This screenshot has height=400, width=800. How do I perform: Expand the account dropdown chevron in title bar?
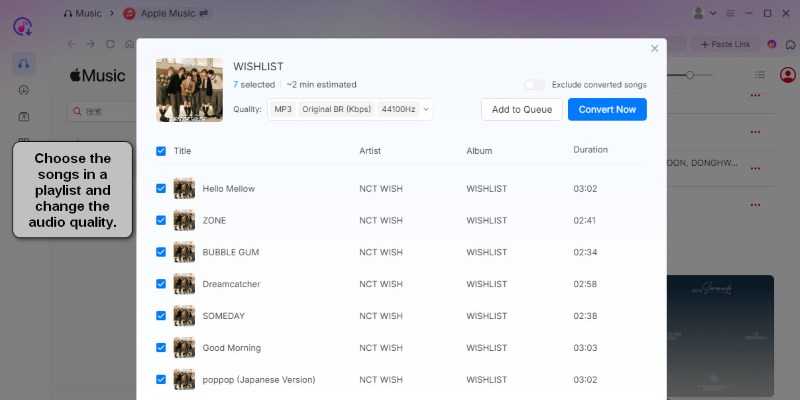tap(713, 13)
